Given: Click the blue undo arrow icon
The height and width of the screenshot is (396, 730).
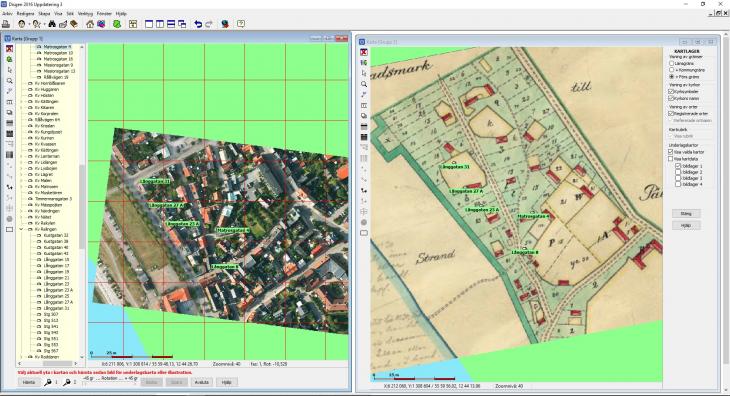Looking at the screenshot, I should point(198,24).
